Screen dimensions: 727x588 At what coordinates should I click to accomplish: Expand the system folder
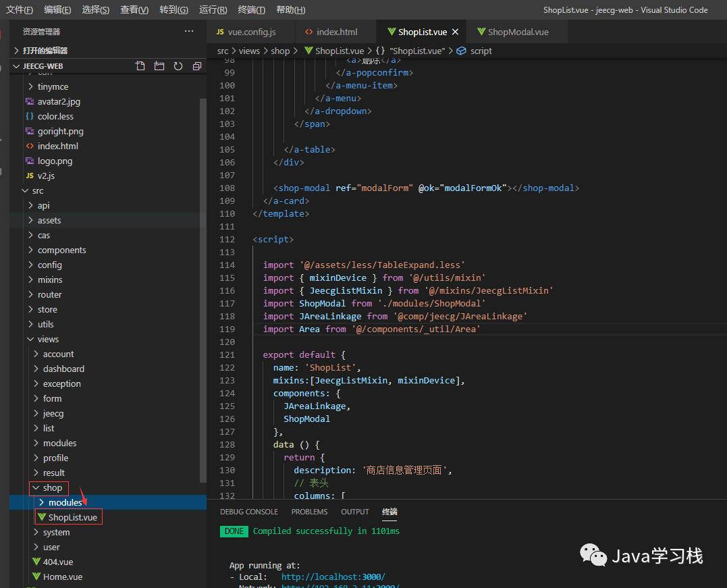click(107, 532)
